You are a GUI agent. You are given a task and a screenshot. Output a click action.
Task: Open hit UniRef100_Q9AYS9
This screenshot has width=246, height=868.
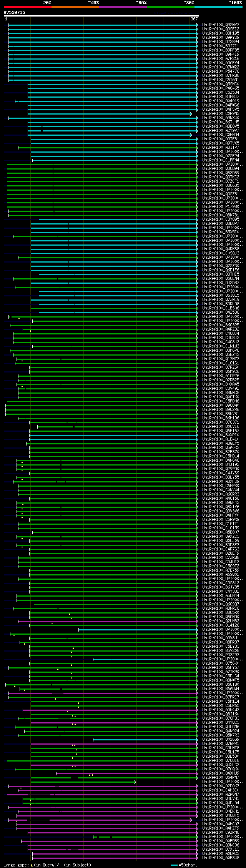[221, 37]
